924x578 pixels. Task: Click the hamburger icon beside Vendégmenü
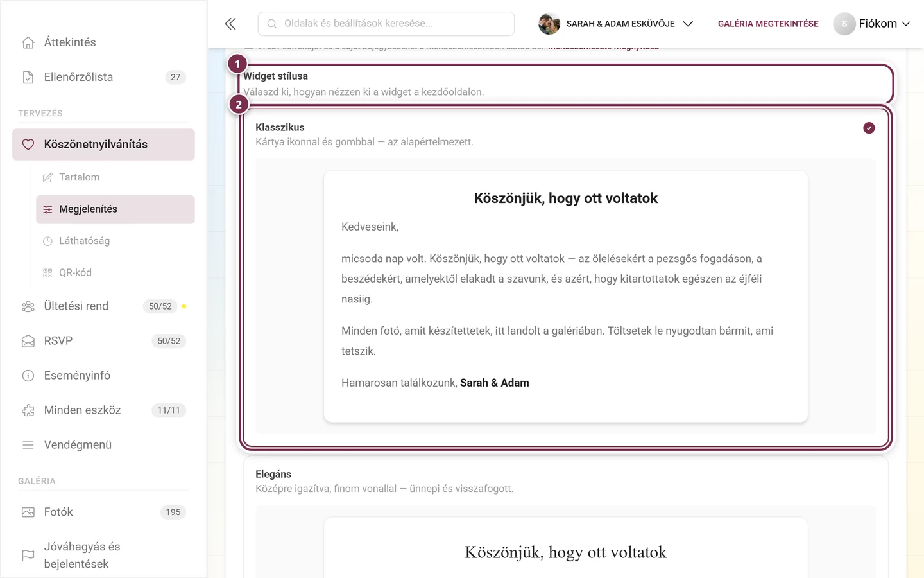point(28,445)
